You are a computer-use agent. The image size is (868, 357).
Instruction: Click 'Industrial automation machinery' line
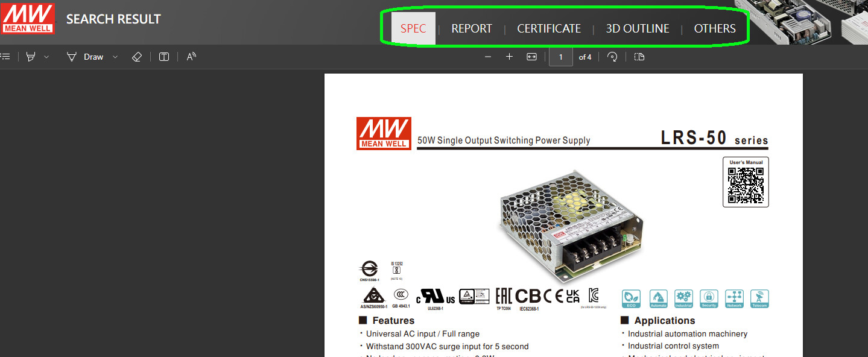688,334
